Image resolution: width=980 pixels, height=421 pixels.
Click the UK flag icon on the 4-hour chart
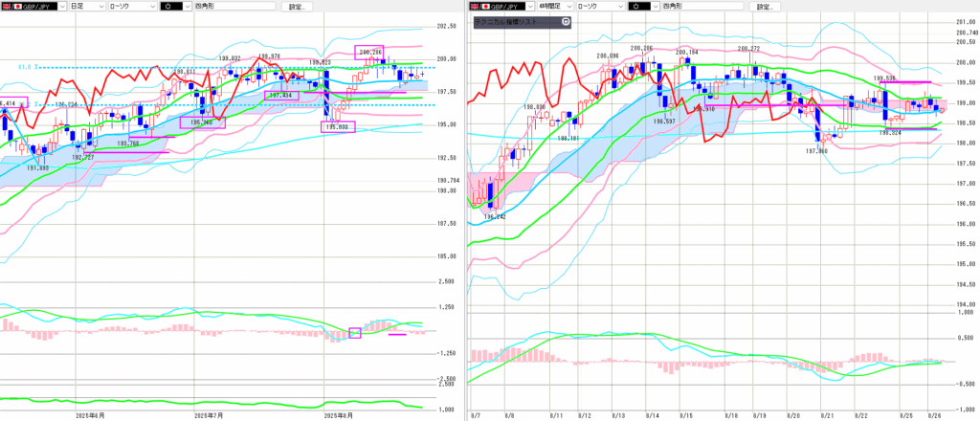(x=475, y=7)
